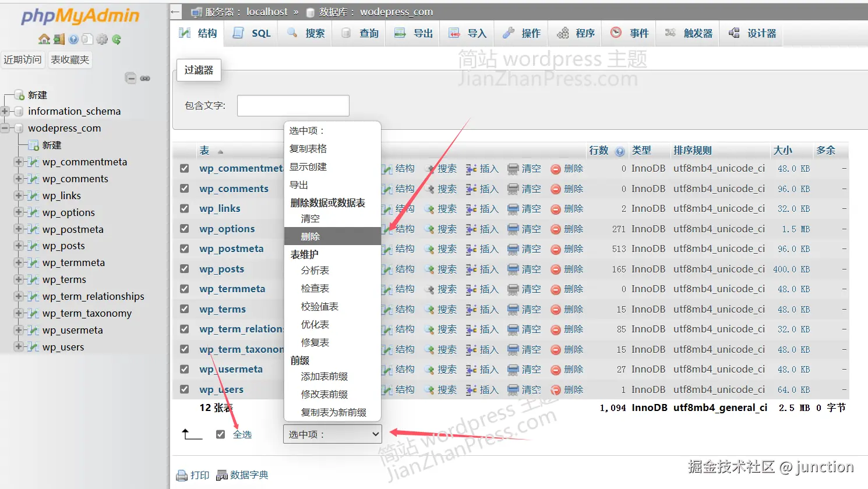Collapse all navigation tree items icon
Viewport: 868px width, 489px height.
131,78
